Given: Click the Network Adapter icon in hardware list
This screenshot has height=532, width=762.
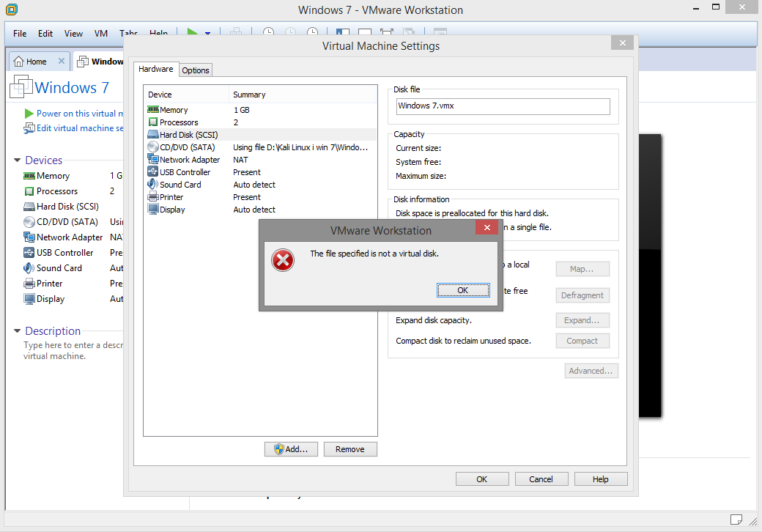Looking at the screenshot, I should point(153,160).
